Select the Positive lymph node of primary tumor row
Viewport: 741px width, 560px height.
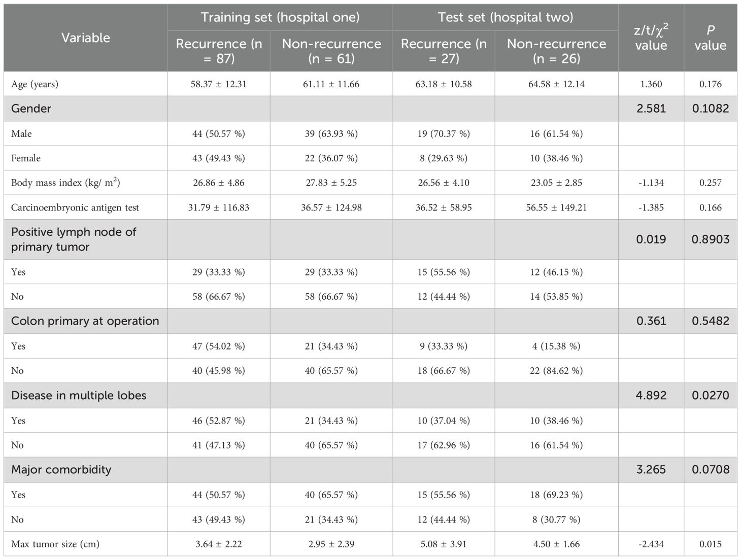coord(74,239)
